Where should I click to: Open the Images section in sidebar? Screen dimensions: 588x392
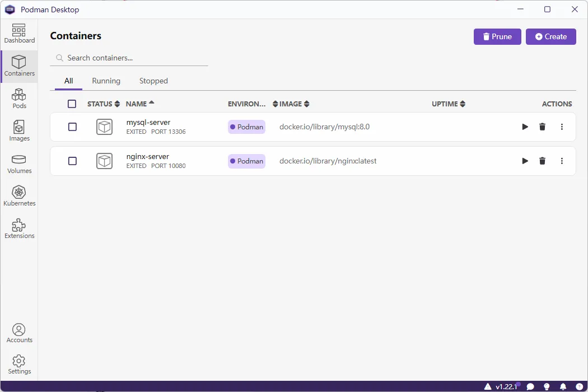[x=20, y=131]
